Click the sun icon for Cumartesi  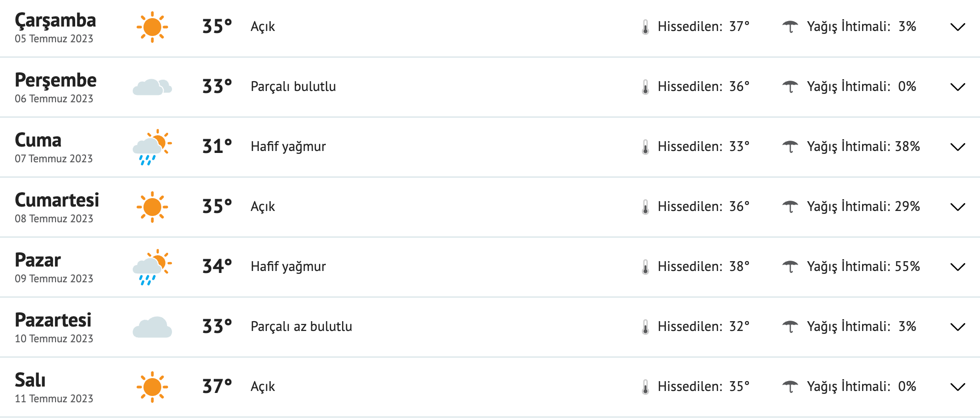click(x=152, y=207)
